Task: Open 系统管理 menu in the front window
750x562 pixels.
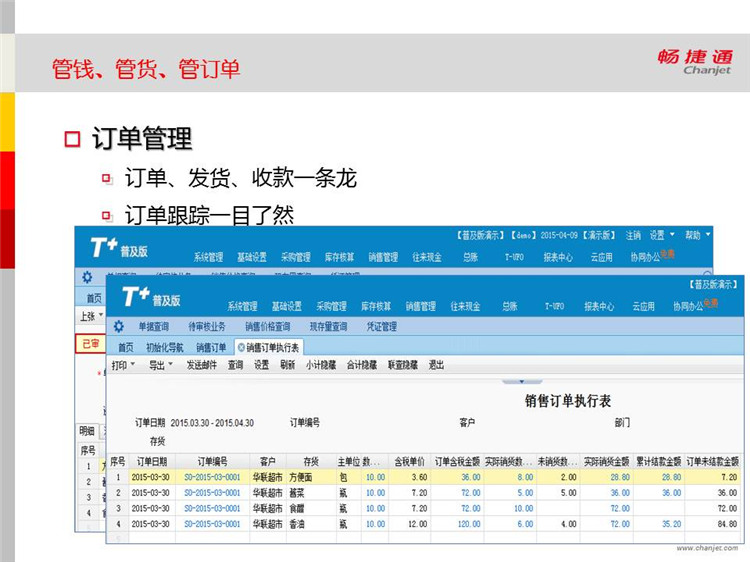Action: (x=242, y=306)
